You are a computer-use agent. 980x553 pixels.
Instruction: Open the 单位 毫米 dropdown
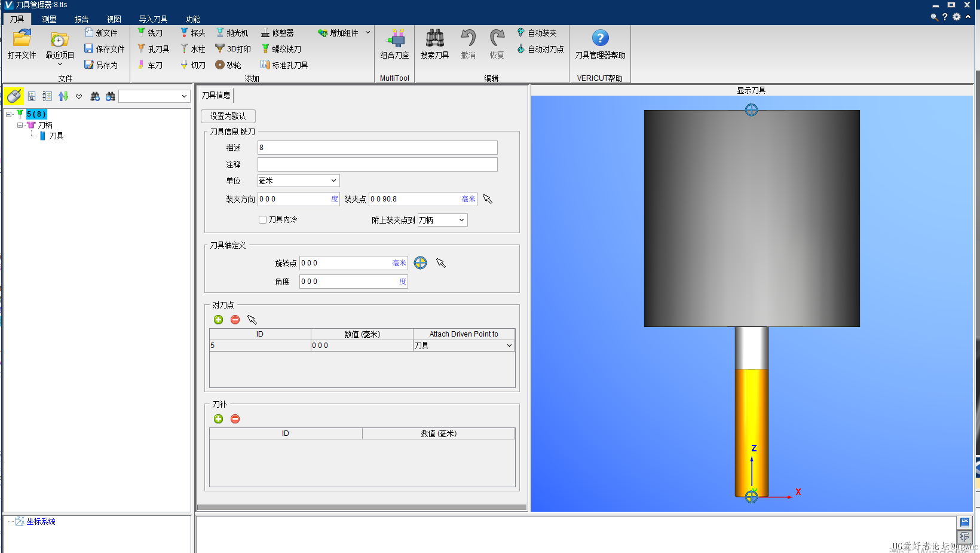(x=298, y=181)
